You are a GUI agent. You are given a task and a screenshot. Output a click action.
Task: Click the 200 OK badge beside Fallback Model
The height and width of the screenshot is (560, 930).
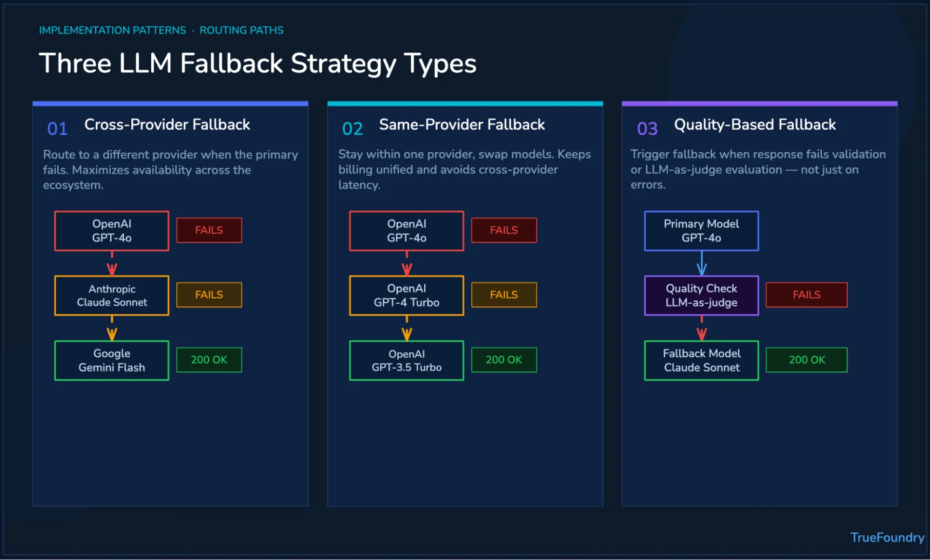tap(807, 360)
